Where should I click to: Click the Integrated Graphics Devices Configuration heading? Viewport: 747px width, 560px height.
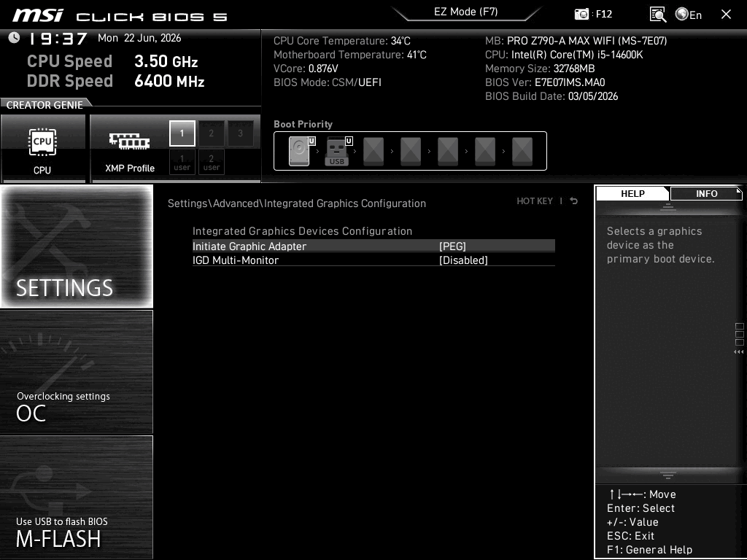302,231
